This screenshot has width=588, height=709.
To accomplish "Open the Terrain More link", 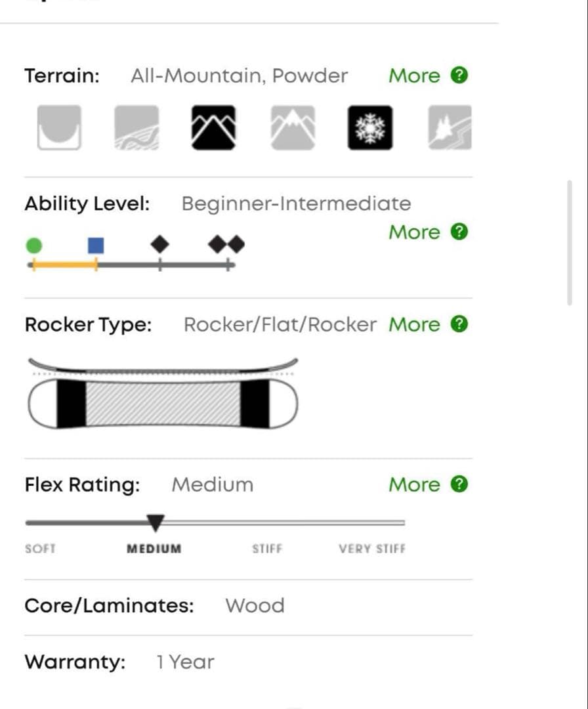I will [414, 75].
